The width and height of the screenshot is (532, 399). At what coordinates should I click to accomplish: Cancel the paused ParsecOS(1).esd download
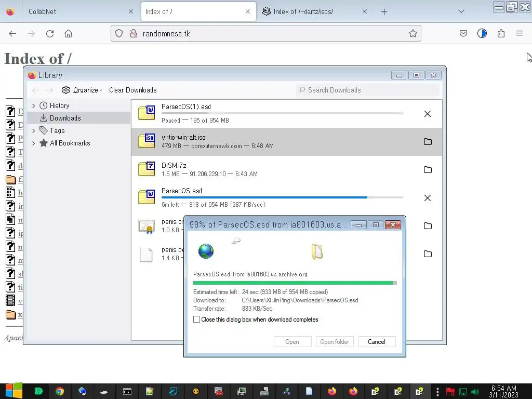(x=428, y=114)
